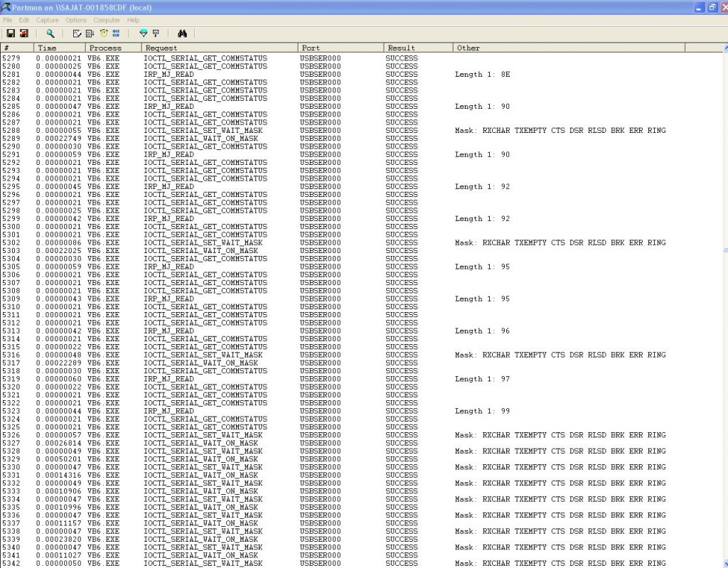
Task: Click IOCTL_SERIAL_GET_COMMSTATUS request in row 5297
Action: click(x=205, y=203)
